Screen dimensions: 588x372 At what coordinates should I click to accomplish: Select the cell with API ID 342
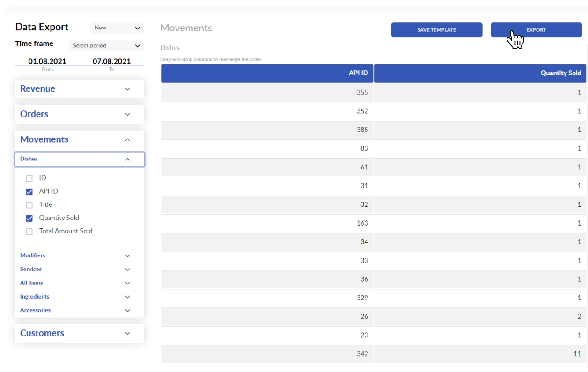click(x=267, y=354)
